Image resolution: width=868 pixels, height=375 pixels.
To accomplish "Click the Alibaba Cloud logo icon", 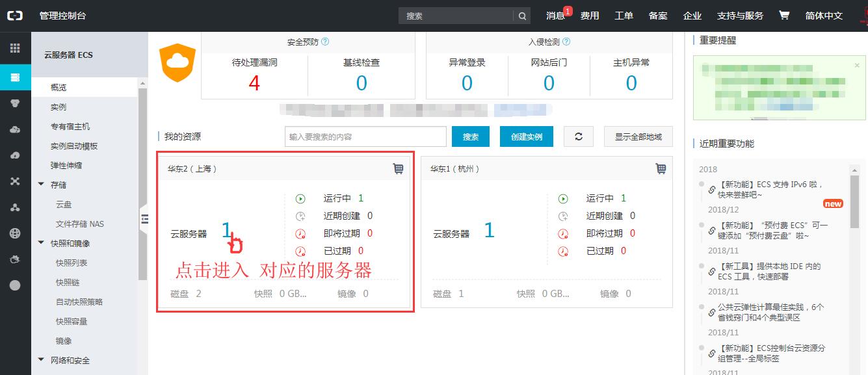I will tap(15, 16).
